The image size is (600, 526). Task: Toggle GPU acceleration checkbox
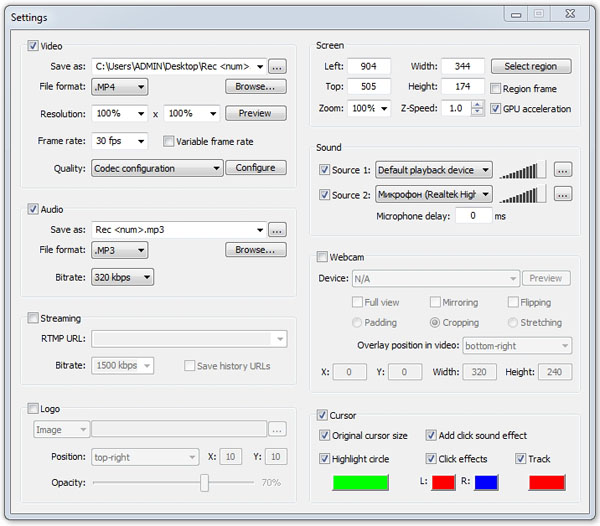[496, 109]
